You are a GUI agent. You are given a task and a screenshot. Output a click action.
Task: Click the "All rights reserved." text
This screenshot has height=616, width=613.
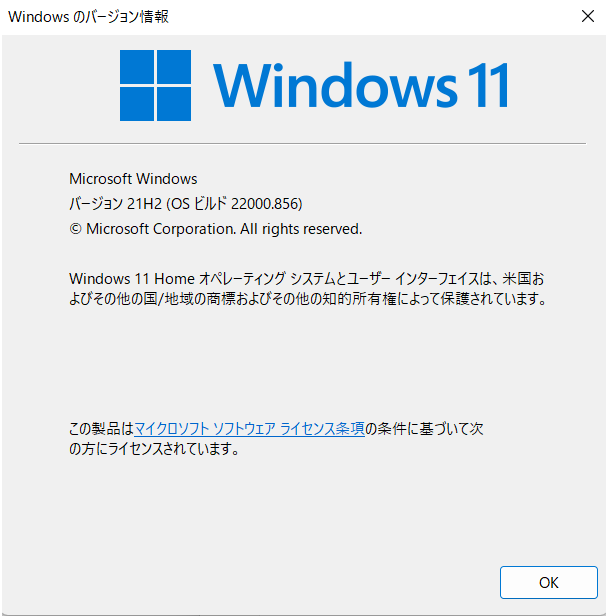pyautogui.click(x=301, y=229)
